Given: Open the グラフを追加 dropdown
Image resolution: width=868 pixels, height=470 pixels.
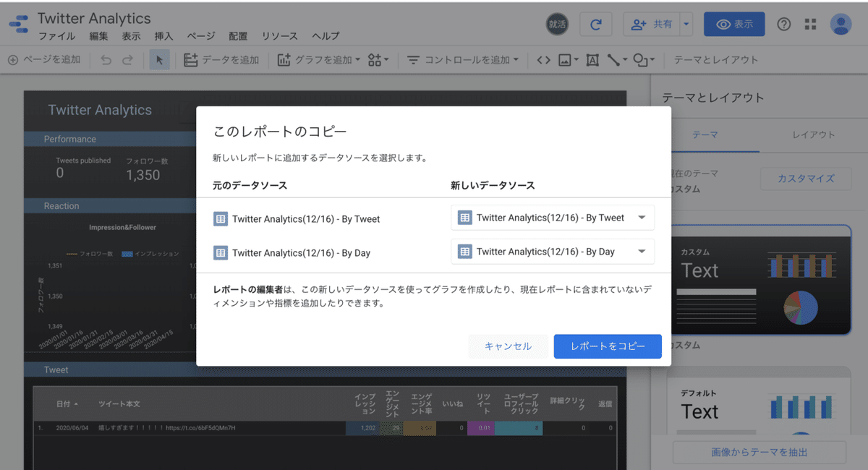Looking at the screenshot, I should (x=319, y=60).
